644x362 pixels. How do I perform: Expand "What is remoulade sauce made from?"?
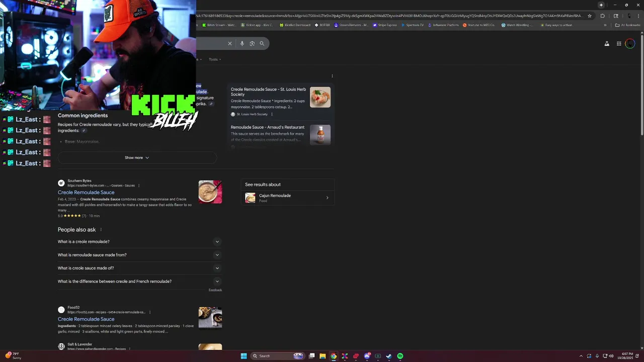[x=139, y=255]
